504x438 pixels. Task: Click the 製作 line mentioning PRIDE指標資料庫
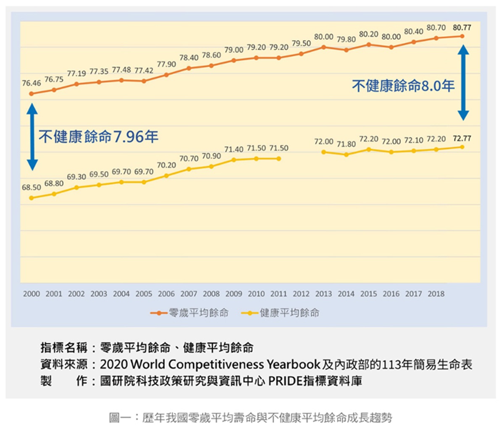click(201, 381)
